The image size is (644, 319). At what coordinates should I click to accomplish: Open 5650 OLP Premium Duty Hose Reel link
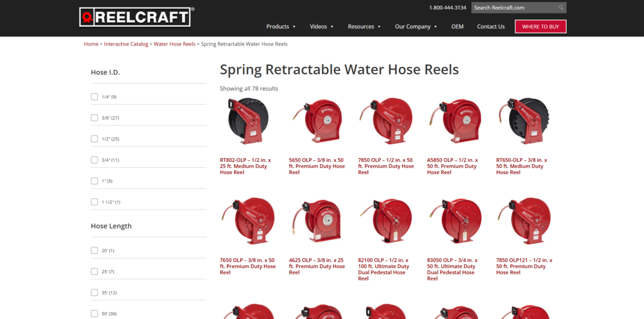(x=317, y=166)
